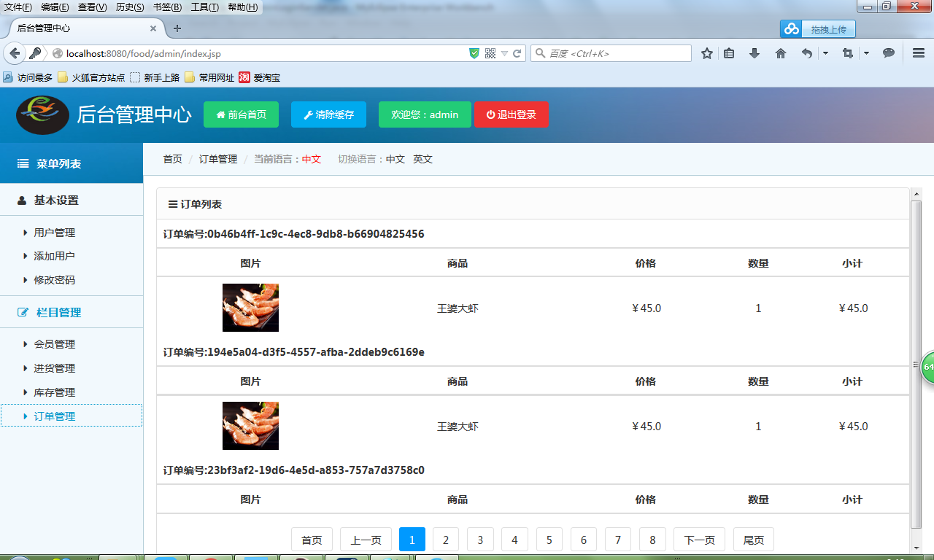934x560 pixels.
Task: Close the 后台管理中心 browser tab
Action: (153, 28)
